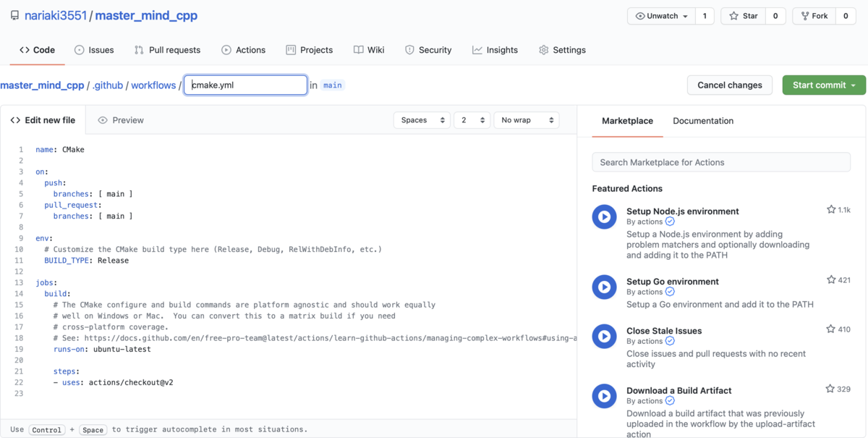Click verified badge under Download a Build Artifact
The height and width of the screenshot is (438, 868).
(670, 401)
